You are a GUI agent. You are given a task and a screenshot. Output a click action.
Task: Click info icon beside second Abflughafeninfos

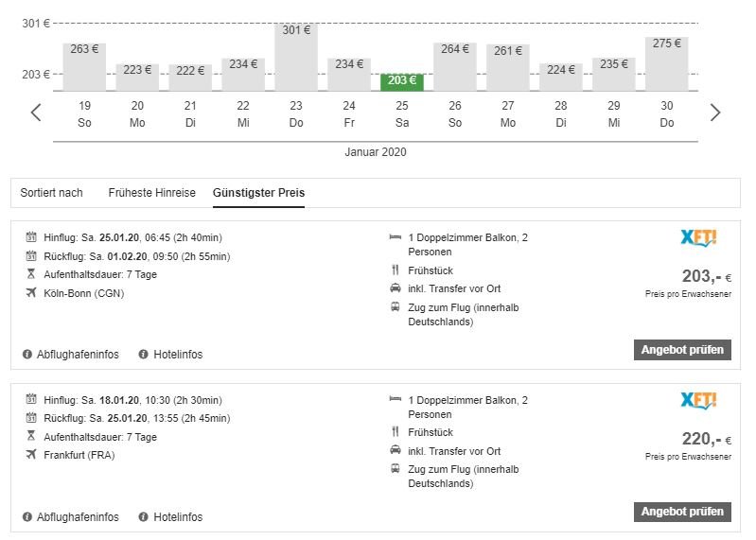coord(27,517)
